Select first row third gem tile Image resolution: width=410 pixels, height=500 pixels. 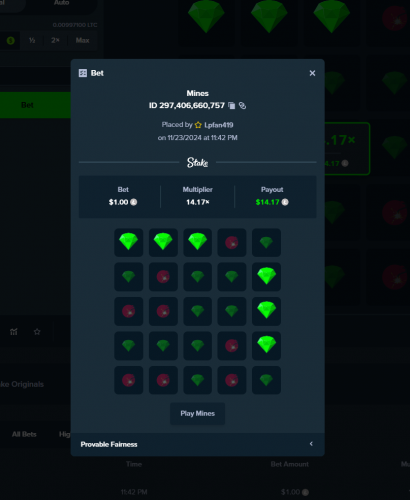(x=197, y=242)
